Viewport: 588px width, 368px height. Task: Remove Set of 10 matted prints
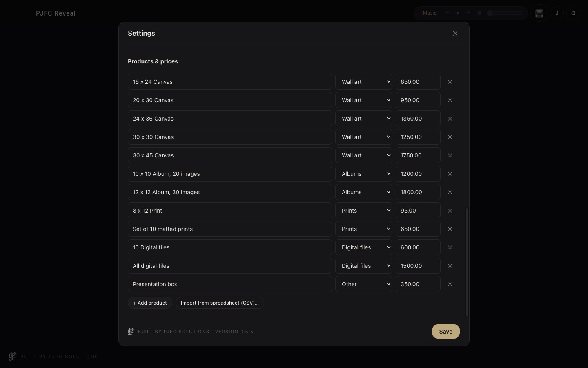pos(450,229)
